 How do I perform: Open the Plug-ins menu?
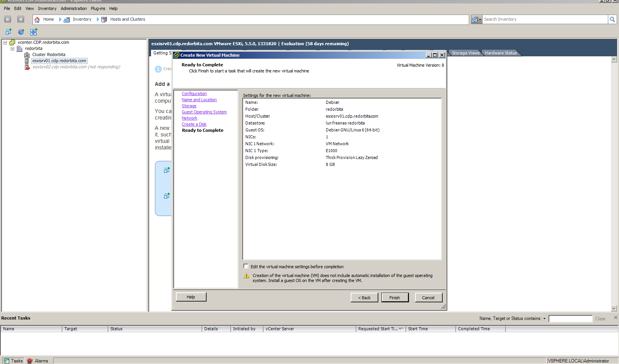point(98,8)
